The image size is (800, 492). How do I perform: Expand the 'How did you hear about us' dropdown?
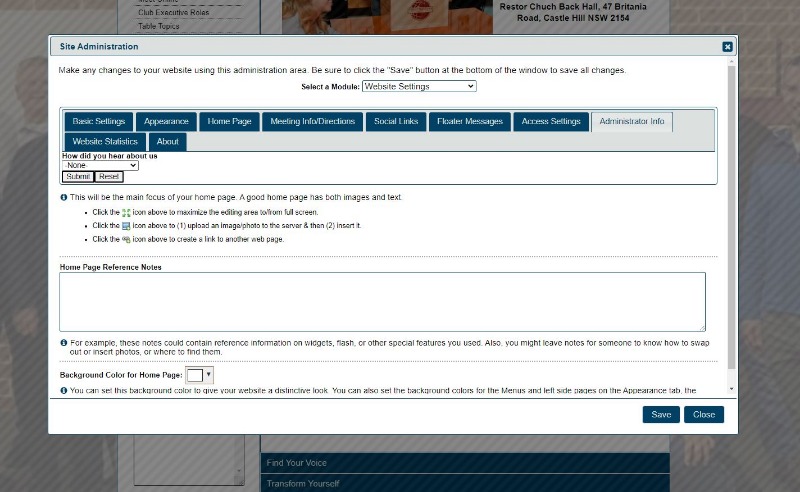click(100, 165)
